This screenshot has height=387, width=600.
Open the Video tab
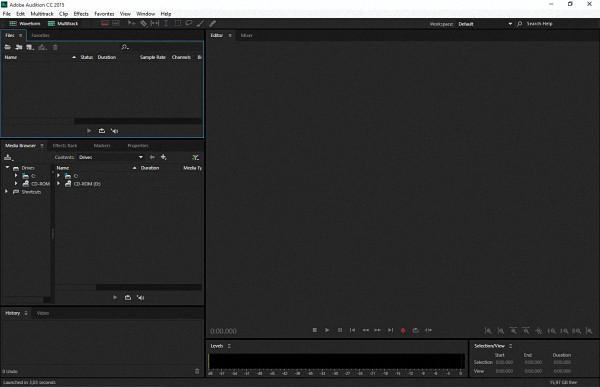[43, 313]
